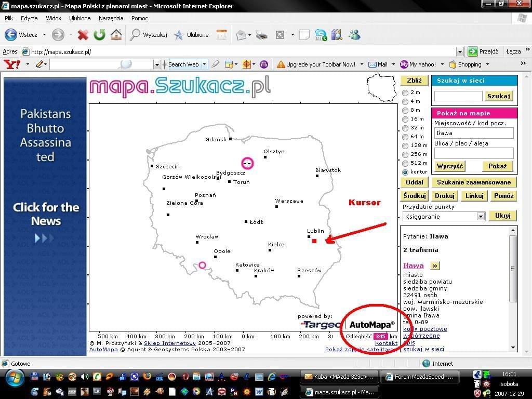Screen dimensions: 532x399
Task: Open the Widok menu
Action: (54, 18)
